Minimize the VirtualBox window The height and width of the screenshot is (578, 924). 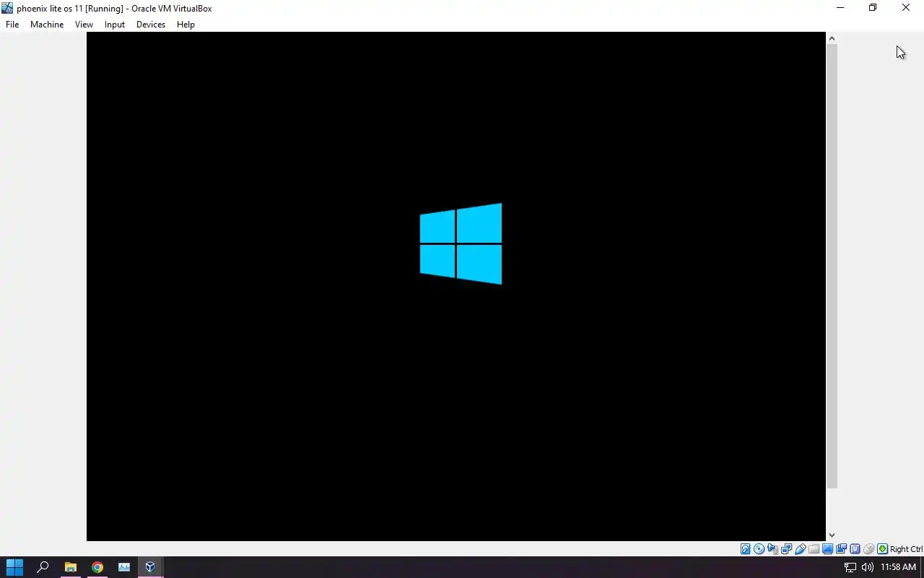[840, 8]
